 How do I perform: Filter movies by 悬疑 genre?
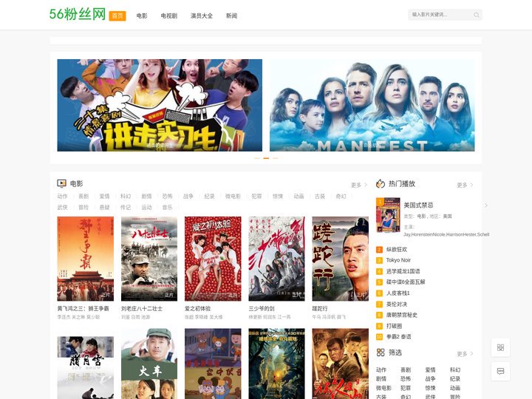(104, 208)
